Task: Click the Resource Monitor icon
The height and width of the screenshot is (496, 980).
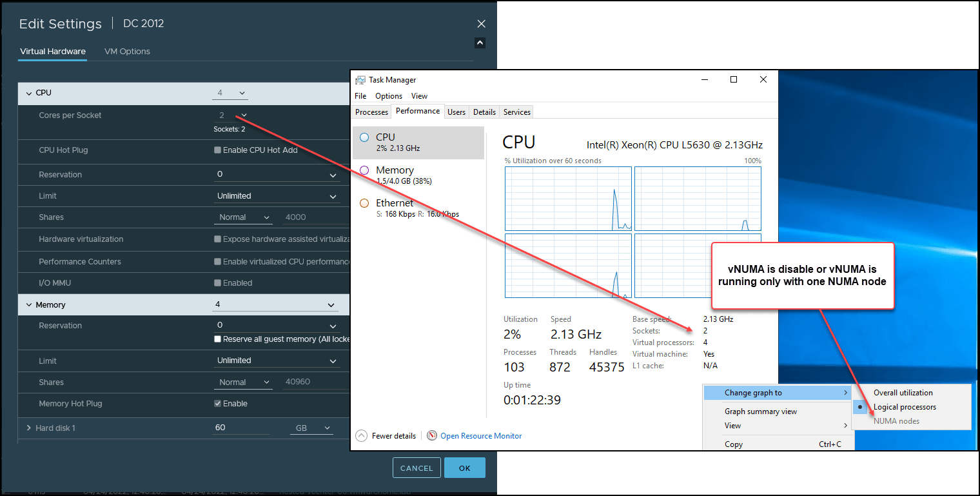Action: tap(432, 436)
